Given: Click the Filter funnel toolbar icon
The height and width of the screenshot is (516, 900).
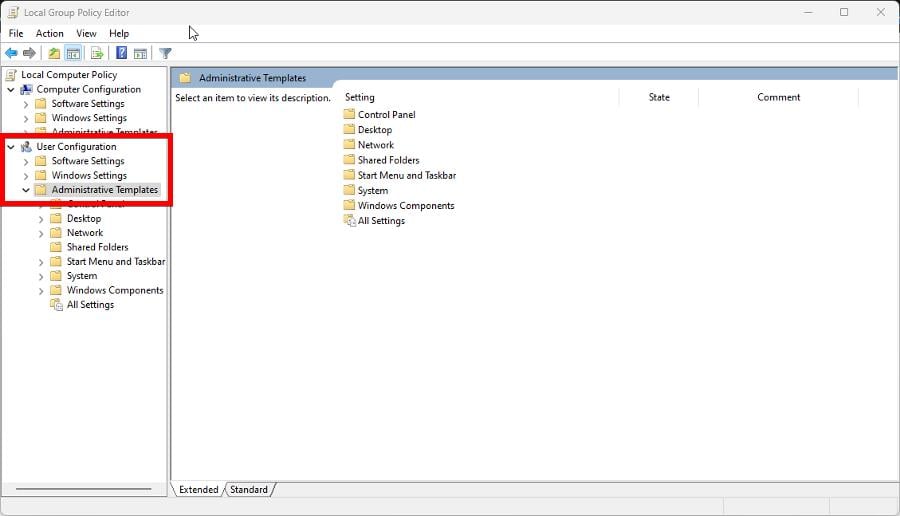Looking at the screenshot, I should (165, 53).
